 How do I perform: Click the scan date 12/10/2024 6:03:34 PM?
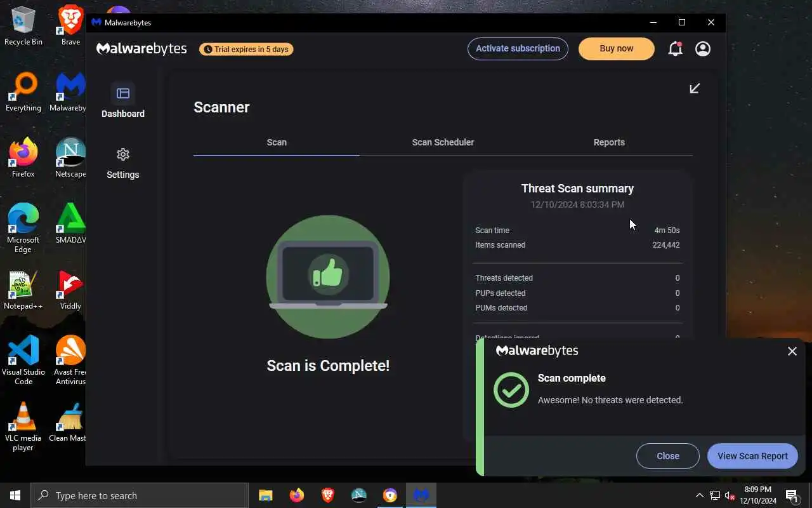pos(577,204)
